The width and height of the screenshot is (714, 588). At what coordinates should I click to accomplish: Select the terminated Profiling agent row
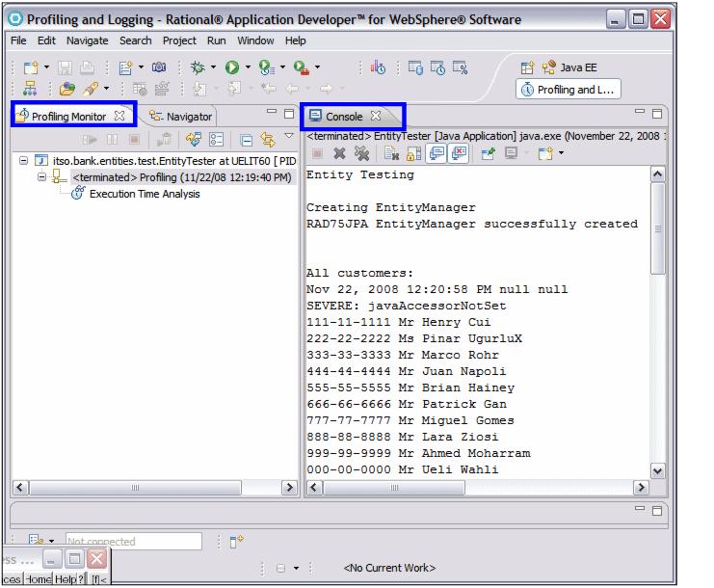(182, 177)
